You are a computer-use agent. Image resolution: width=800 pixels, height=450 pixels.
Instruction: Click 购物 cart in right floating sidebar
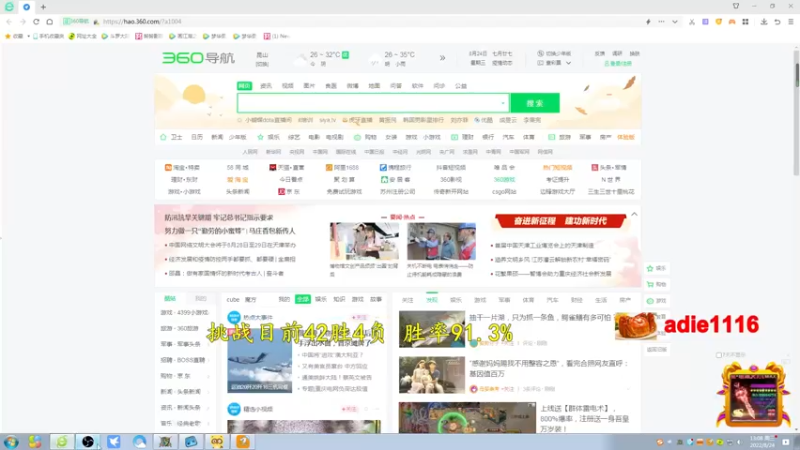[656, 284]
